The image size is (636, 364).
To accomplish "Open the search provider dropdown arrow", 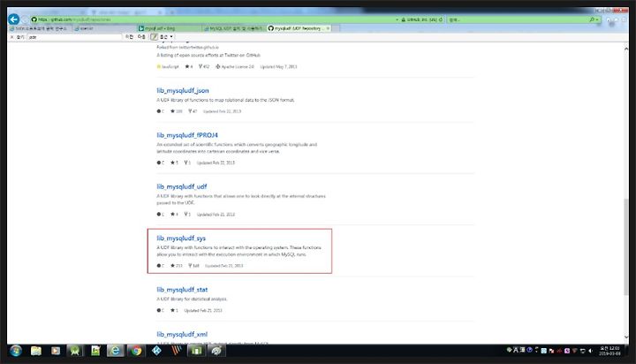I will [597, 19].
